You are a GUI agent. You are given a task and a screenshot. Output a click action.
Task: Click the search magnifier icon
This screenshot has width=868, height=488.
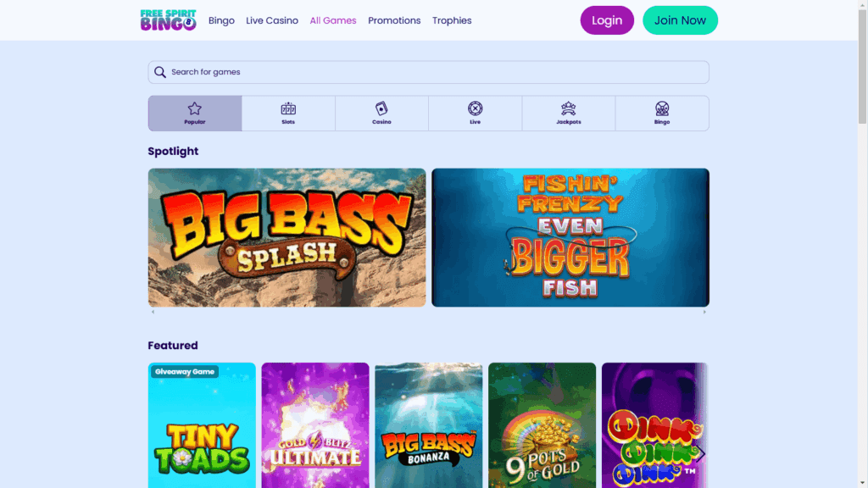160,72
